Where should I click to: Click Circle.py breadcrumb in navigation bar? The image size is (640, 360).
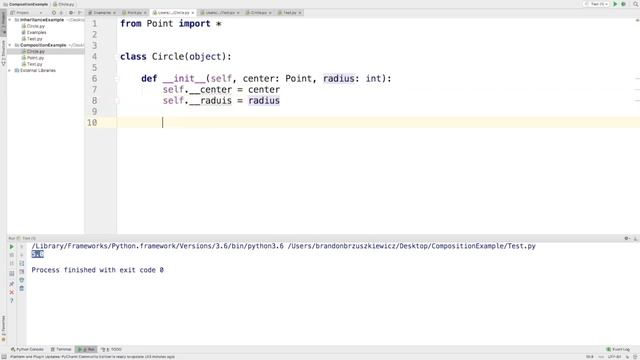coord(64,4)
